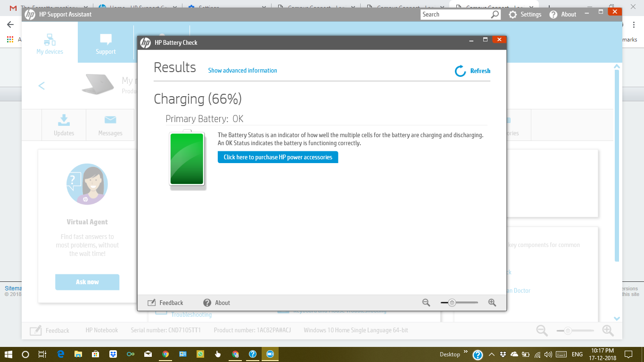
Task: Click the zoom-out magnifier in Battery Check
Action: pos(426,303)
